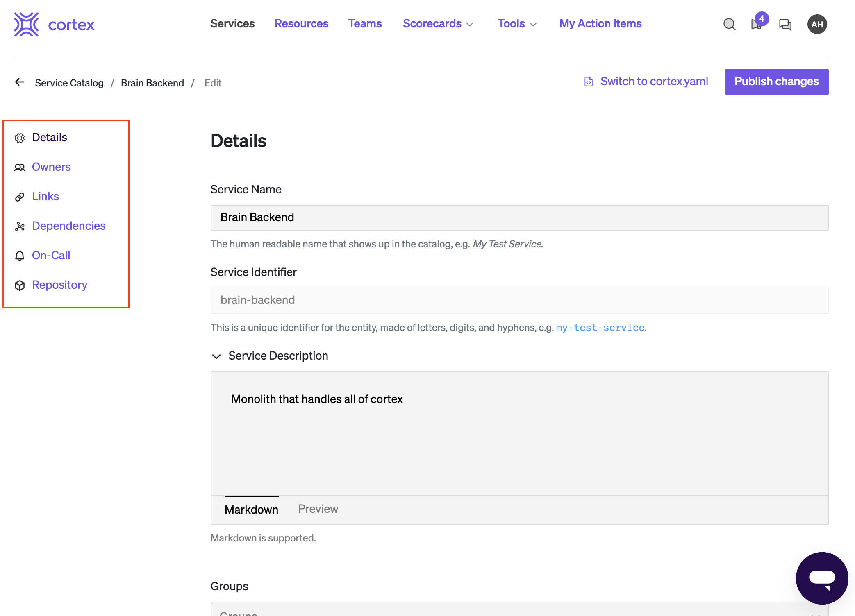The width and height of the screenshot is (855, 616).
Task: Go to Service Catalog breadcrumb
Action: click(69, 83)
